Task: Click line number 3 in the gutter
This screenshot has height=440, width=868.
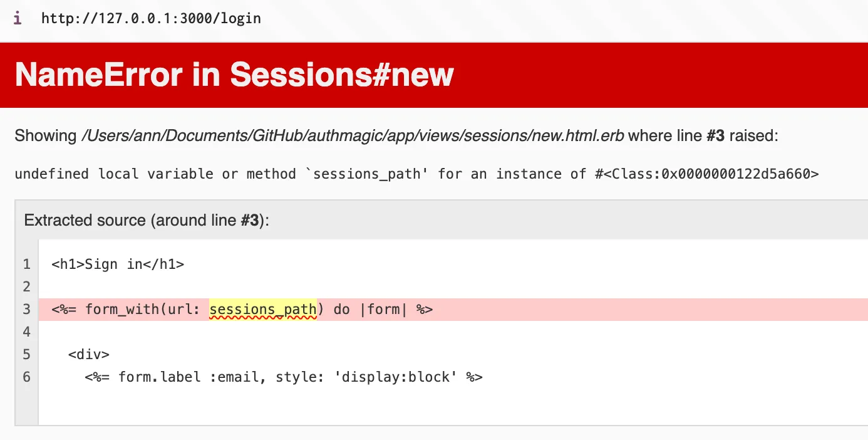Action: pyautogui.click(x=26, y=310)
